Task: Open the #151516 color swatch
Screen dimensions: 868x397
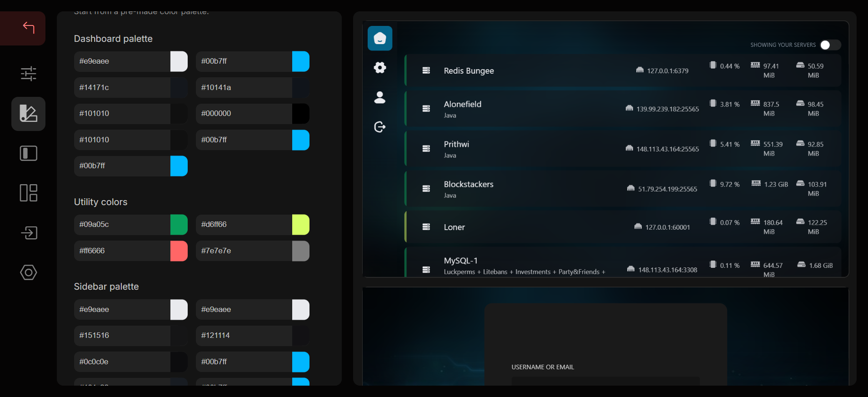Action: pos(179,336)
